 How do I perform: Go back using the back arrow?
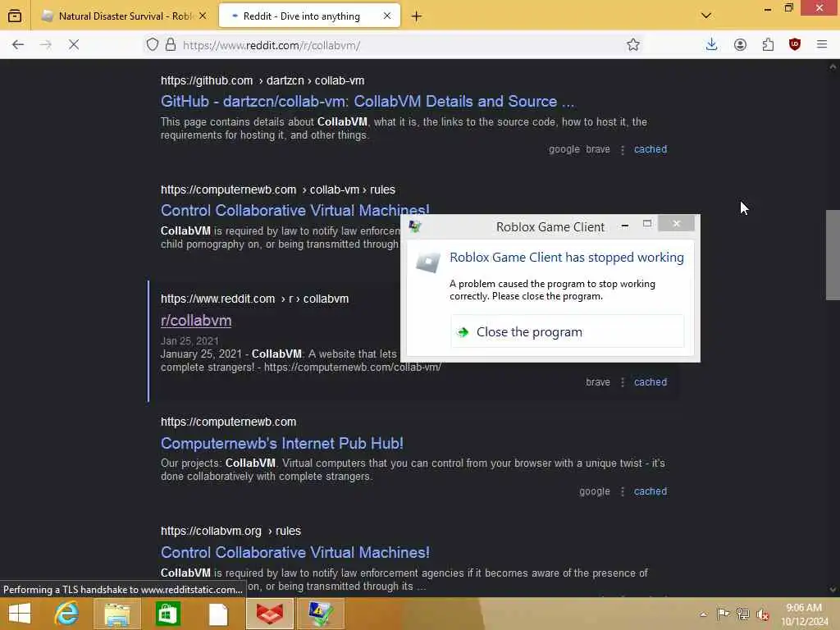(18, 44)
